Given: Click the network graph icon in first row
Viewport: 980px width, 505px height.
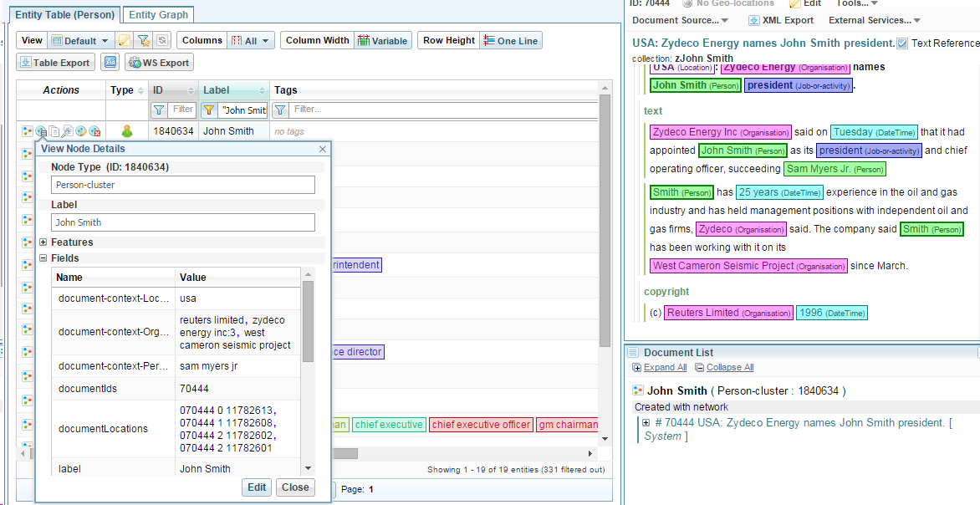Looking at the screenshot, I should [28, 131].
